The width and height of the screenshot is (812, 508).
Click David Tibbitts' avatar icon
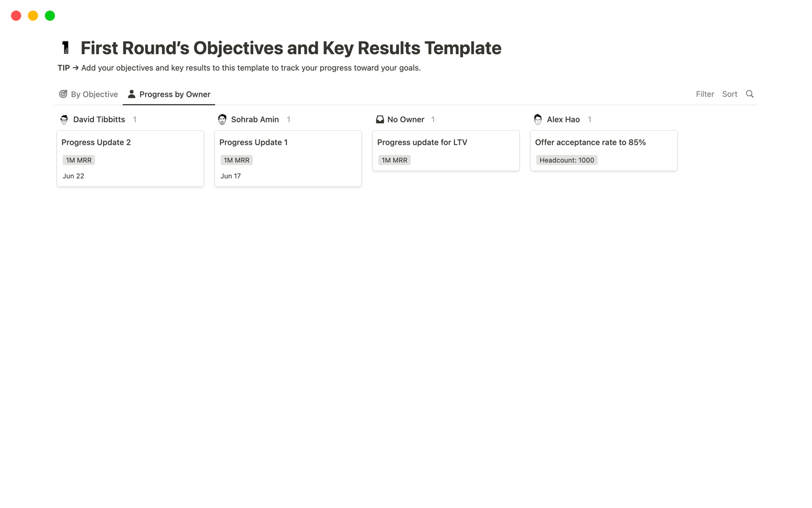[x=64, y=119]
